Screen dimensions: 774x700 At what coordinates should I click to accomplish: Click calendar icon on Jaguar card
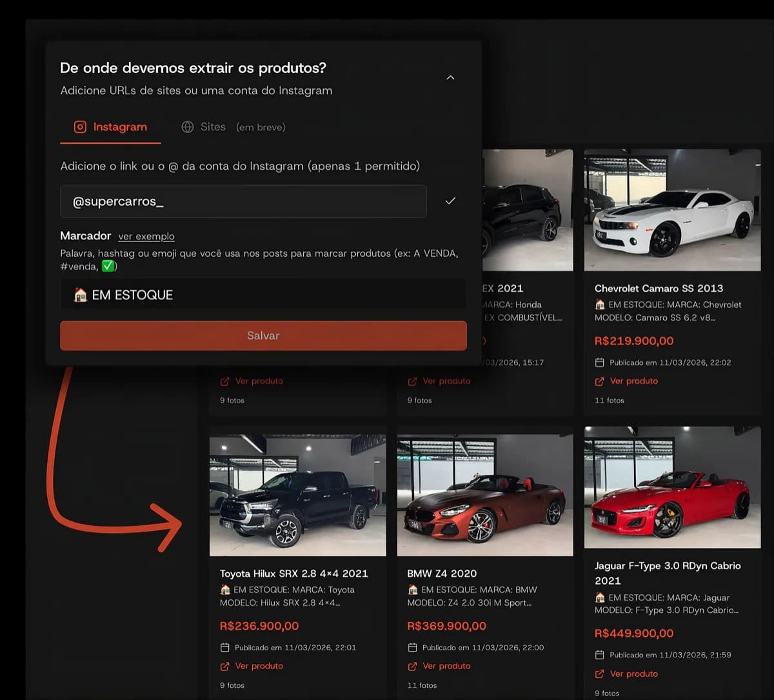[x=599, y=655]
